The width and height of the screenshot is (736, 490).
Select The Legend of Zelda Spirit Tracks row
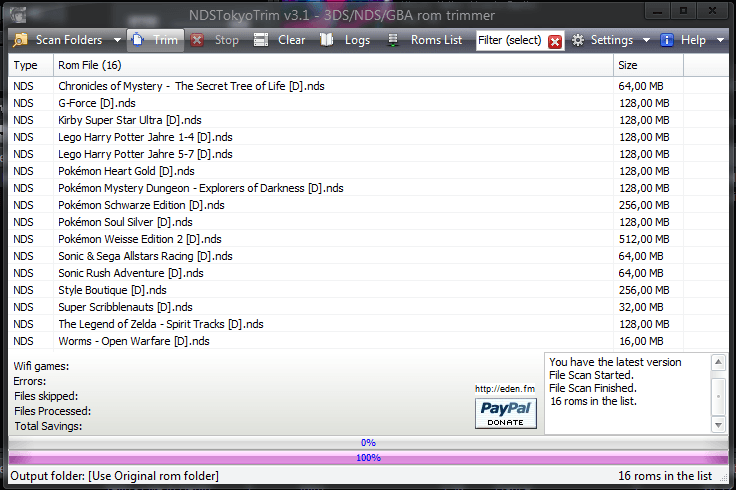click(368, 324)
